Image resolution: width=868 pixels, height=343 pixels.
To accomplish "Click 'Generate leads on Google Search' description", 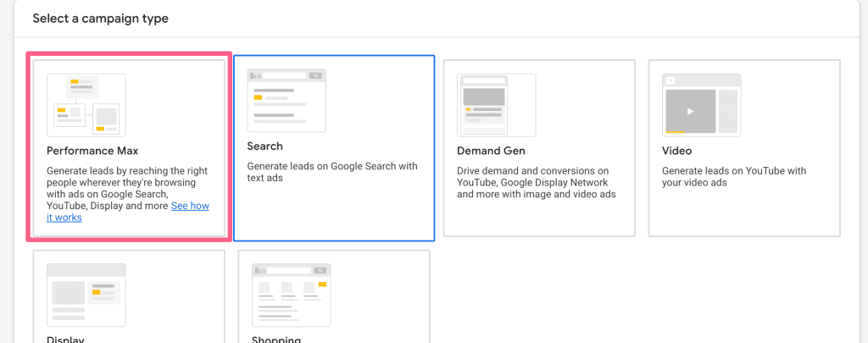I will pos(332,172).
